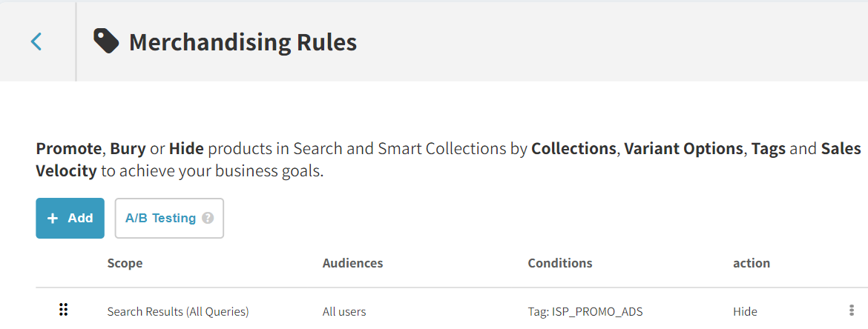This screenshot has height=329, width=868.
Task: Go back using the blue chevron arrow
Action: (x=36, y=41)
